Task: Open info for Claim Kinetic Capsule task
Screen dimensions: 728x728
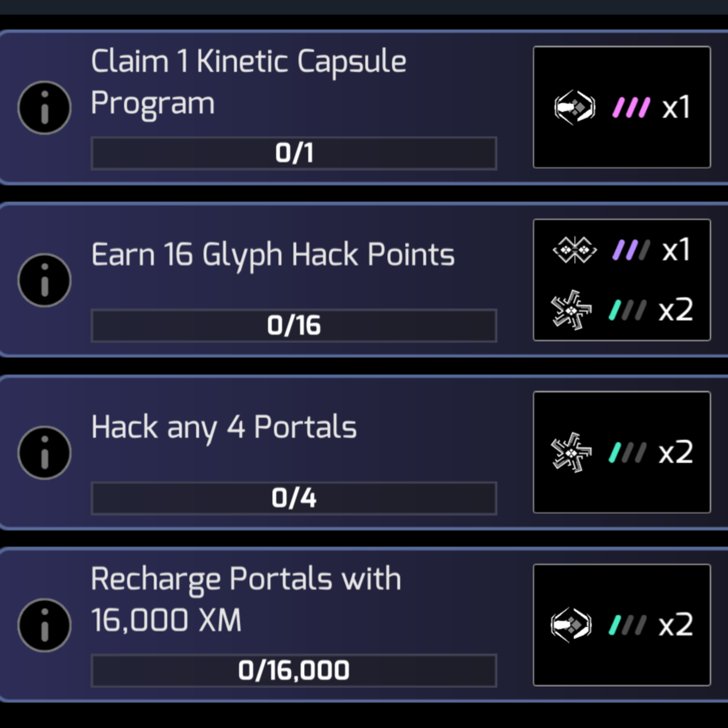Action: [44, 108]
